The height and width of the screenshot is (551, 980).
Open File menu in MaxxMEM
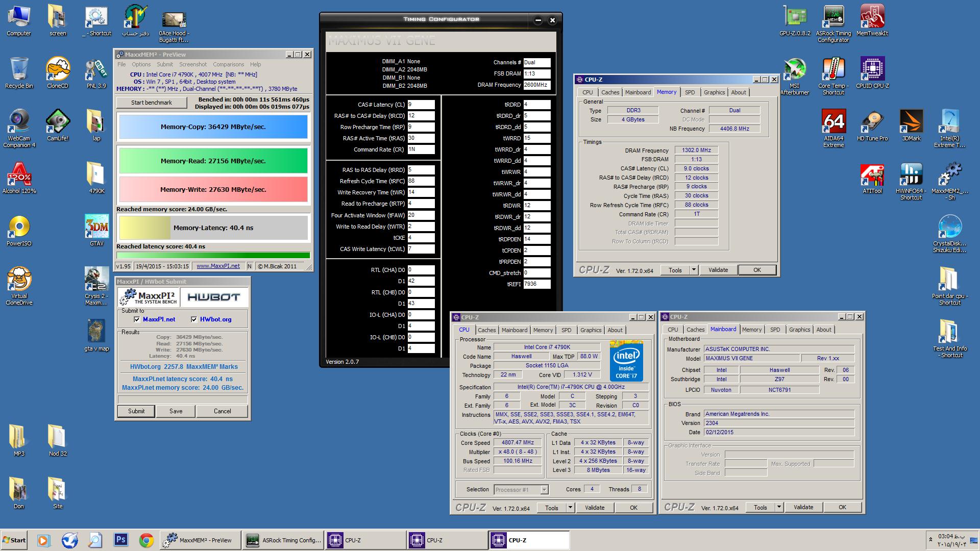point(121,64)
